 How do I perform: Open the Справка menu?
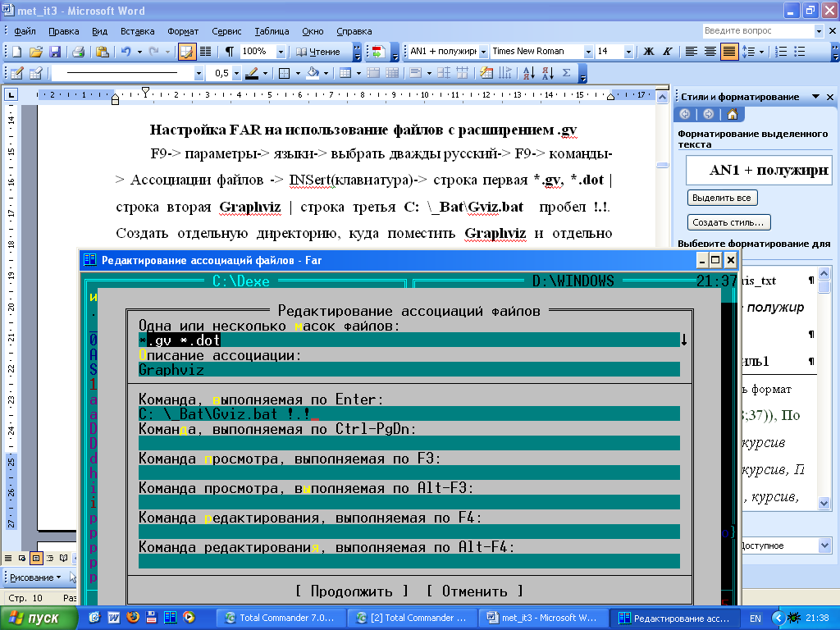click(354, 31)
